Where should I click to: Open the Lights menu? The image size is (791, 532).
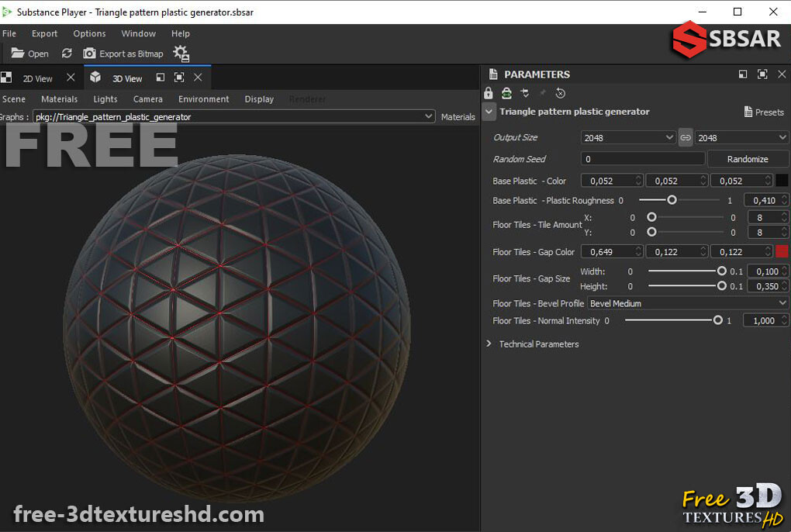click(105, 98)
